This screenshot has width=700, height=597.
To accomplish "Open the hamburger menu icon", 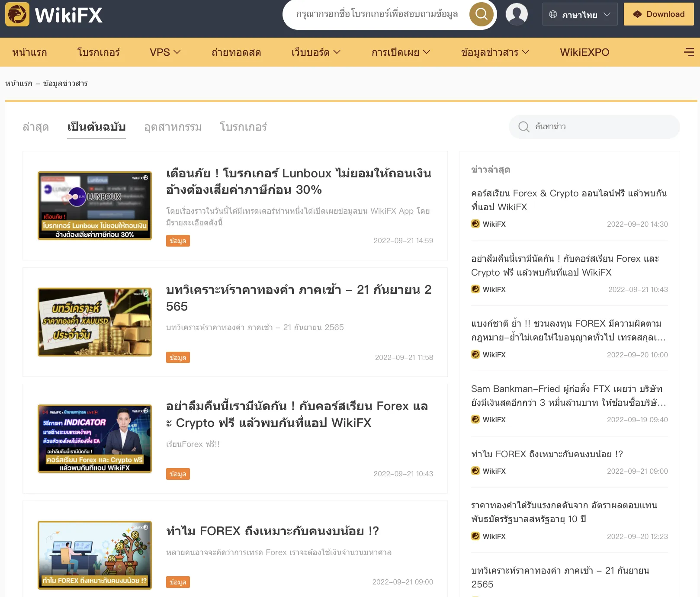I will 689,52.
